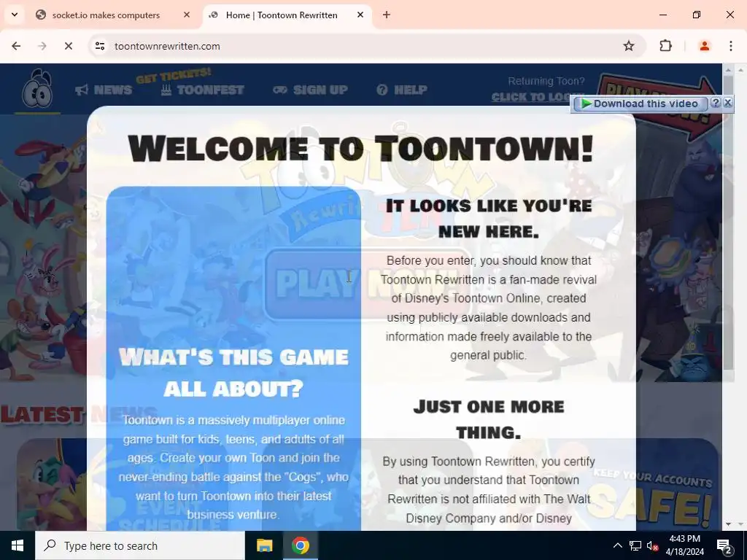Open File Explorer from the taskbar
747x560 pixels.
coord(264,545)
